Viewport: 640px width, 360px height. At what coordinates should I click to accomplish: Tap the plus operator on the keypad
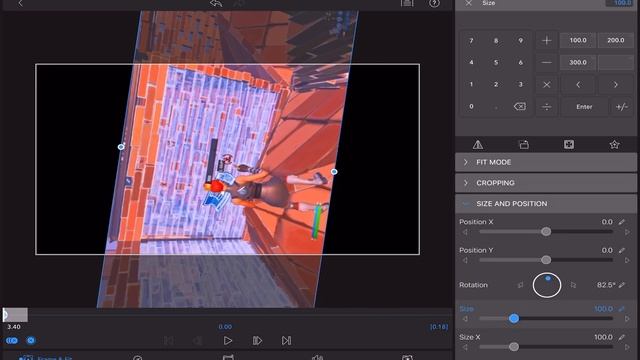[x=546, y=40]
